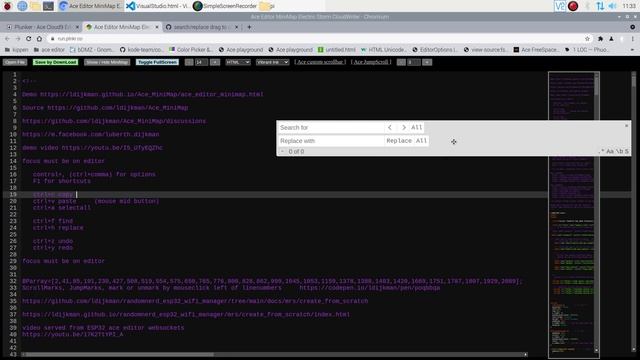Open the kippen bookmarks folder
This screenshot has width=640, height=360.
click(16, 50)
